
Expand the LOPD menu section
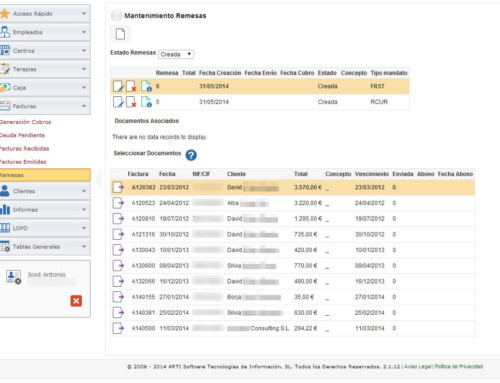pyautogui.click(x=45, y=228)
